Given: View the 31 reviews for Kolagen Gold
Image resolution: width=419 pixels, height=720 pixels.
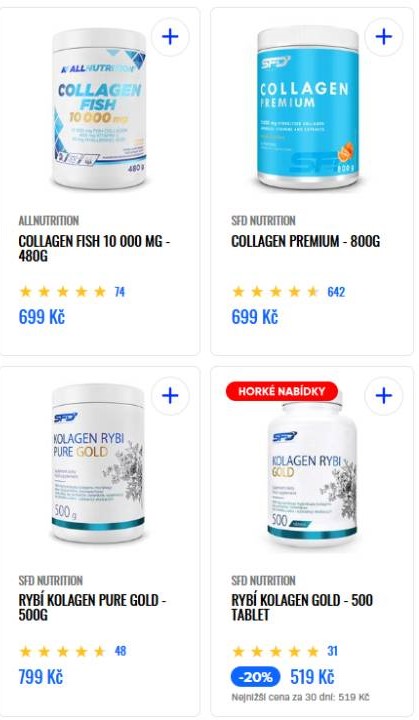Looking at the screenshot, I should pos(332,651).
